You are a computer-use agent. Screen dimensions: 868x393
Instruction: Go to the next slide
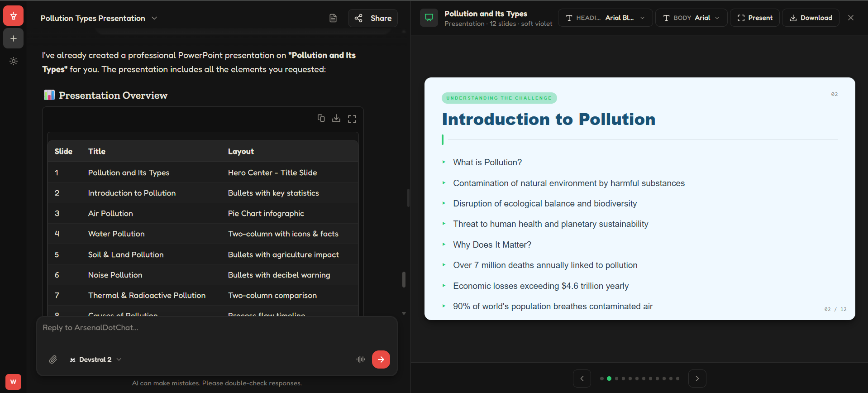pos(697,379)
